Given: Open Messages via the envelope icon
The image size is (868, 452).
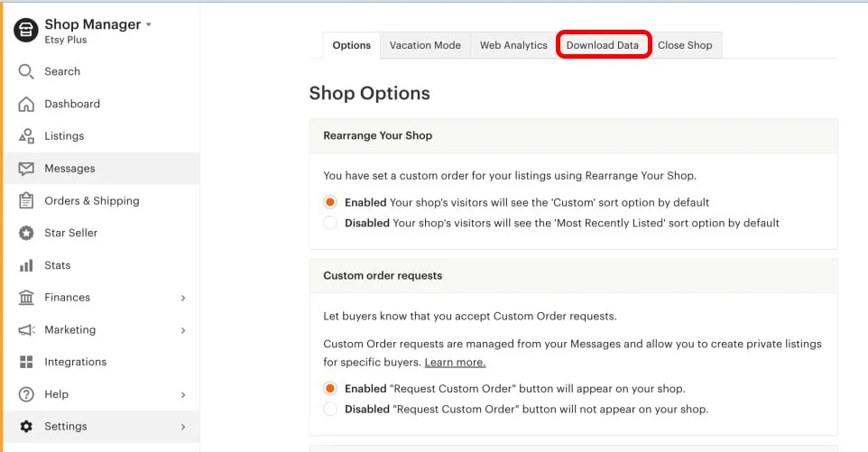Looking at the screenshot, I should 26,169.
